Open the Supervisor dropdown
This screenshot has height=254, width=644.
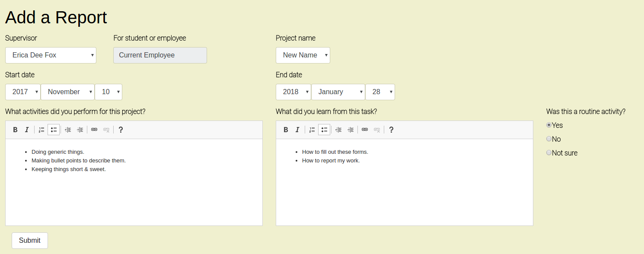pyautogui.click(x=51, y=55)
